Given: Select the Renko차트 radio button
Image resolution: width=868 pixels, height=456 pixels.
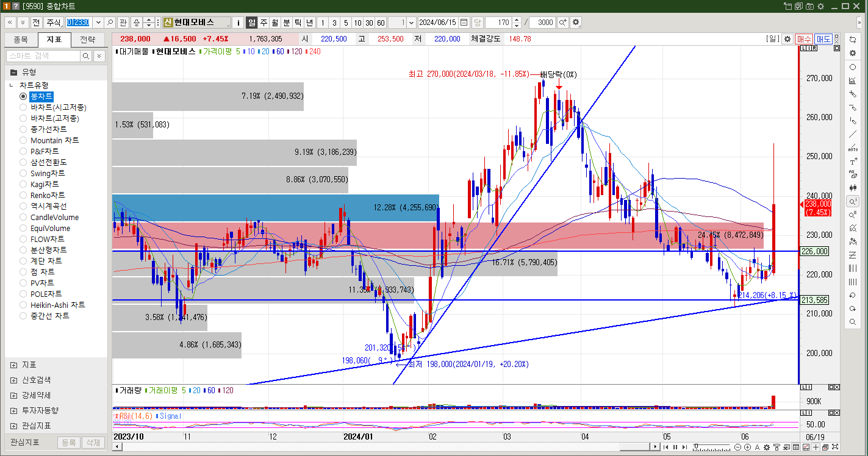Looking at the screenshot, I should click(23, 195).
